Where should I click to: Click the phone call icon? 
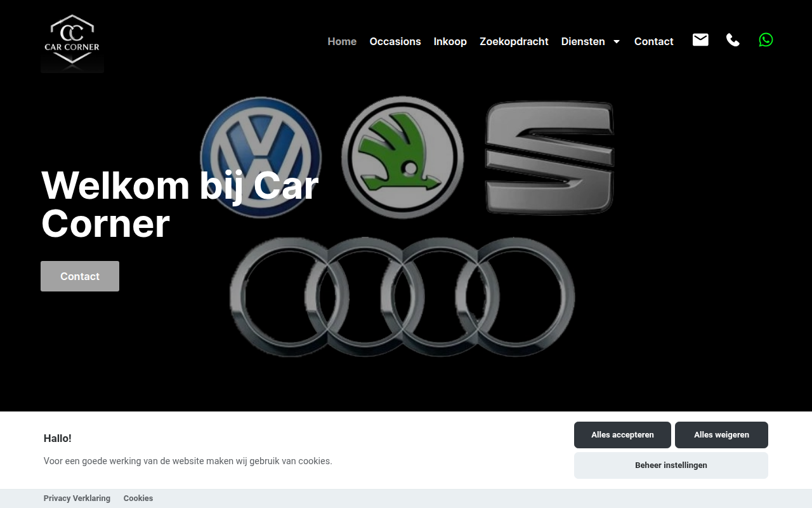[733, 40]
